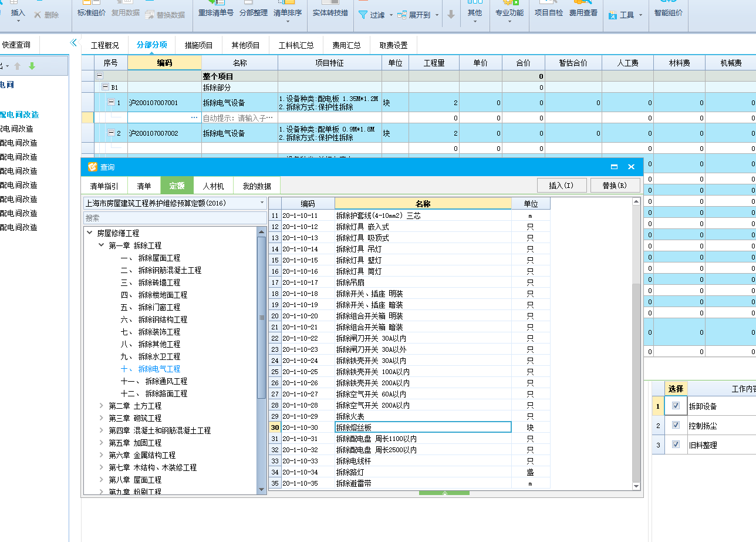Screen dimensions: 756x542
Task: Open the 快速查询 tab
Action: coord(16,44)
